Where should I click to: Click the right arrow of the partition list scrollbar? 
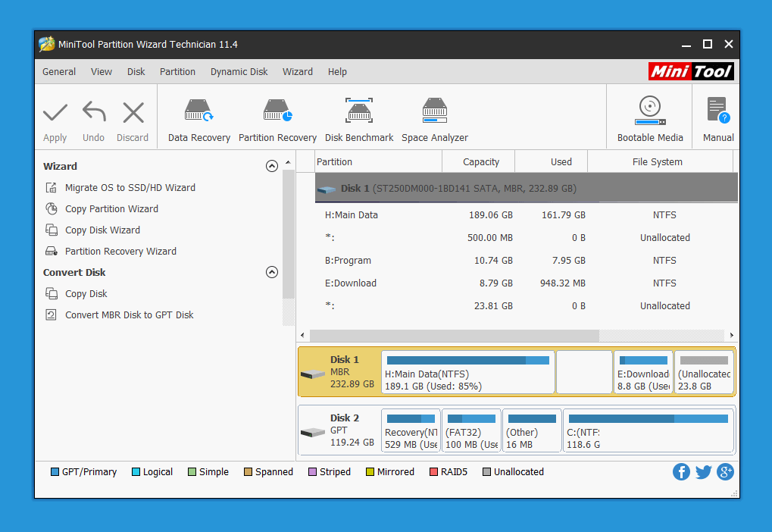732,336
